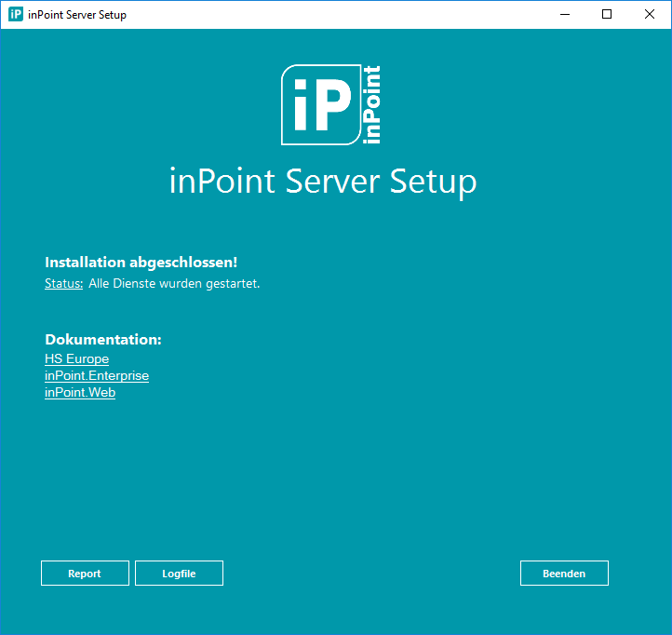Image resolution: width=672 pixels, height=635 pixels.
Task: Open the inPoint.Enterprise documentation link
Action: coord(97,375)
